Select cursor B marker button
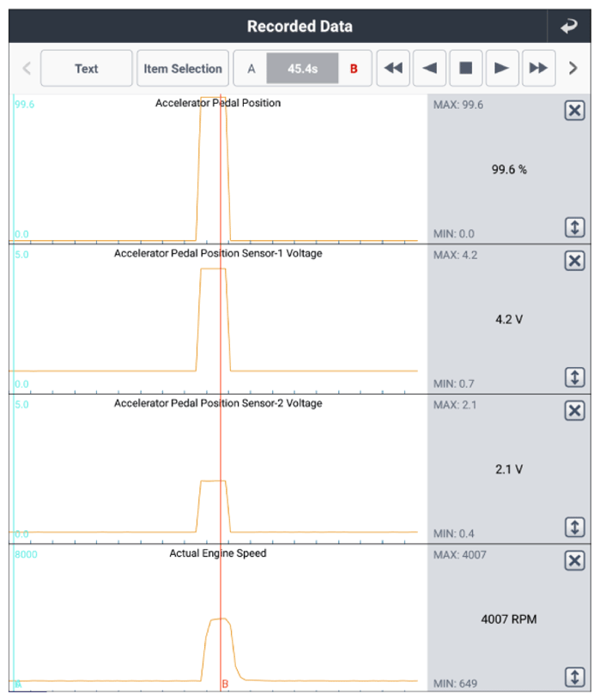 354,69
